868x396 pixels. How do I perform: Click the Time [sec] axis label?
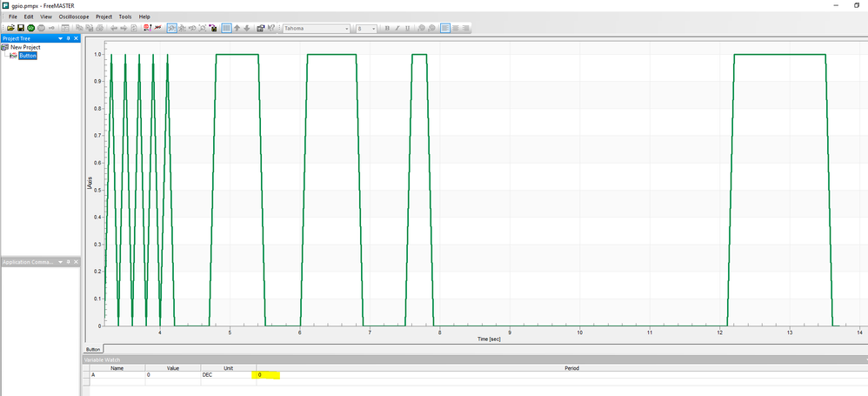pos(490,339)
